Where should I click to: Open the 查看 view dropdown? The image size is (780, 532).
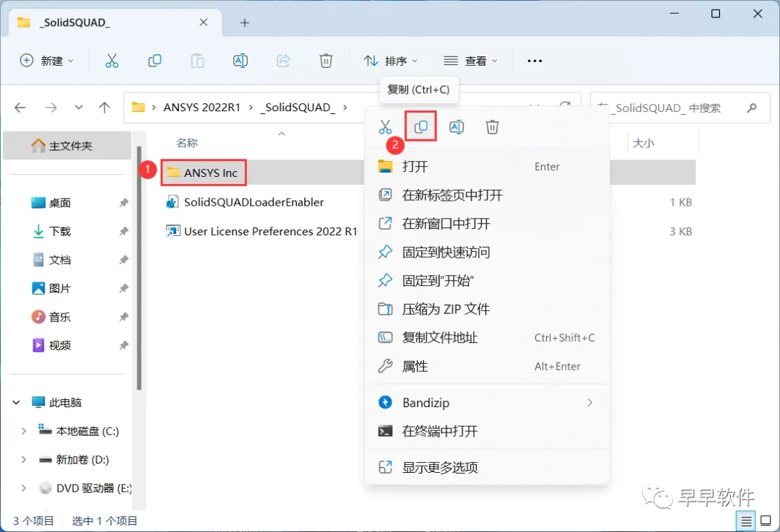[471, 61]
